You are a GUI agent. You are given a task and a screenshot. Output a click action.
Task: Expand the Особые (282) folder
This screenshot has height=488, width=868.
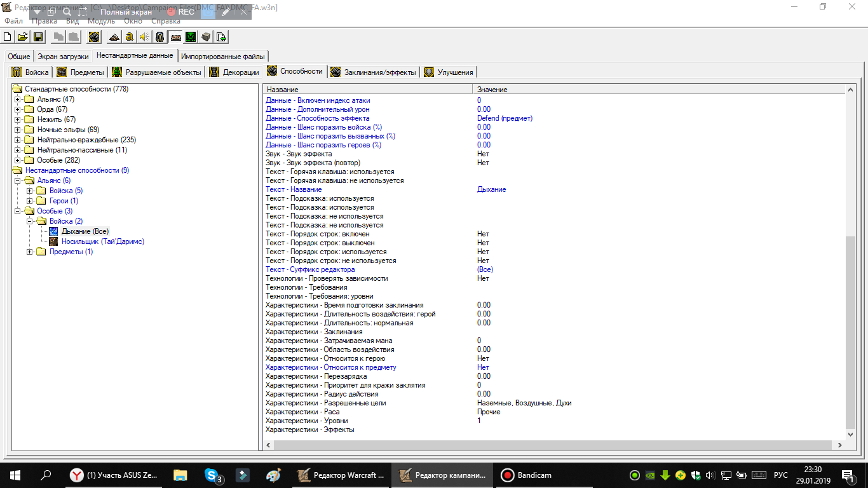[18, 160]
